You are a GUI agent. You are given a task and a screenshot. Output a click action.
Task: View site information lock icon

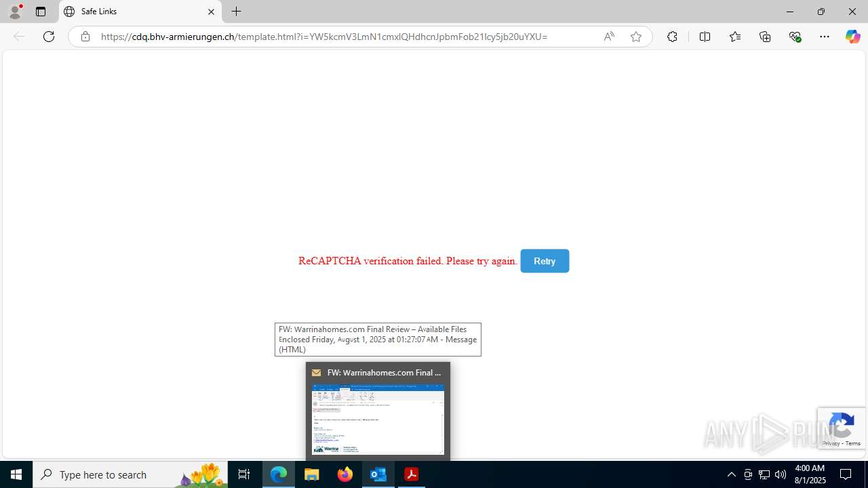click(x=85, y=37)
